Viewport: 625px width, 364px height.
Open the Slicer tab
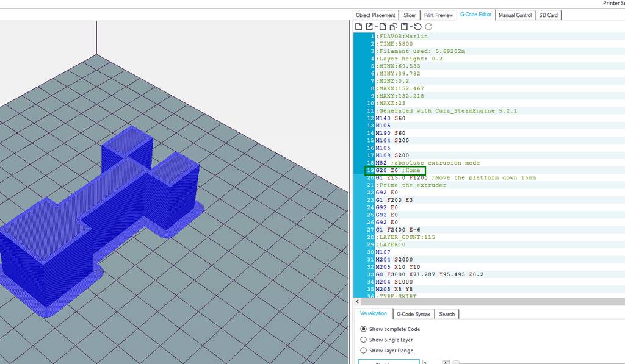point(410,15)
